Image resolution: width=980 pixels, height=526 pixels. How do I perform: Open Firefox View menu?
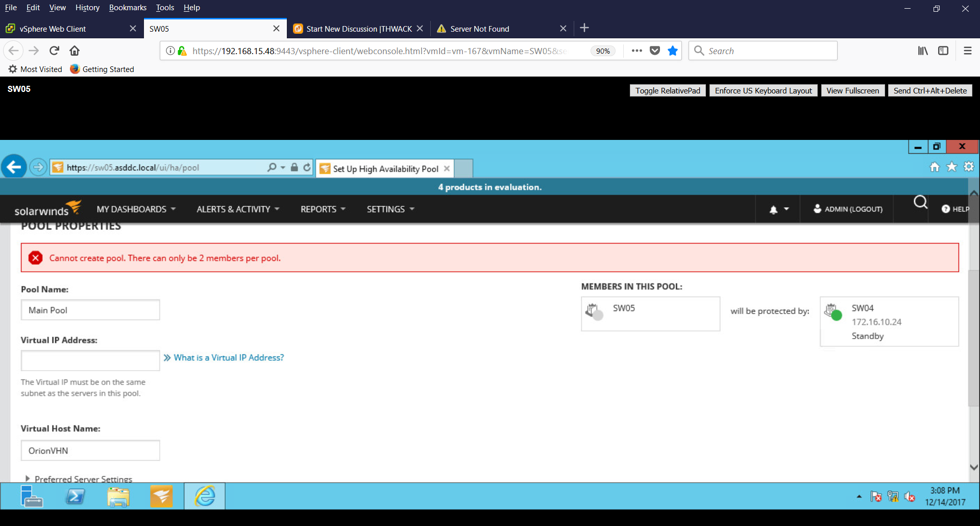58,8
